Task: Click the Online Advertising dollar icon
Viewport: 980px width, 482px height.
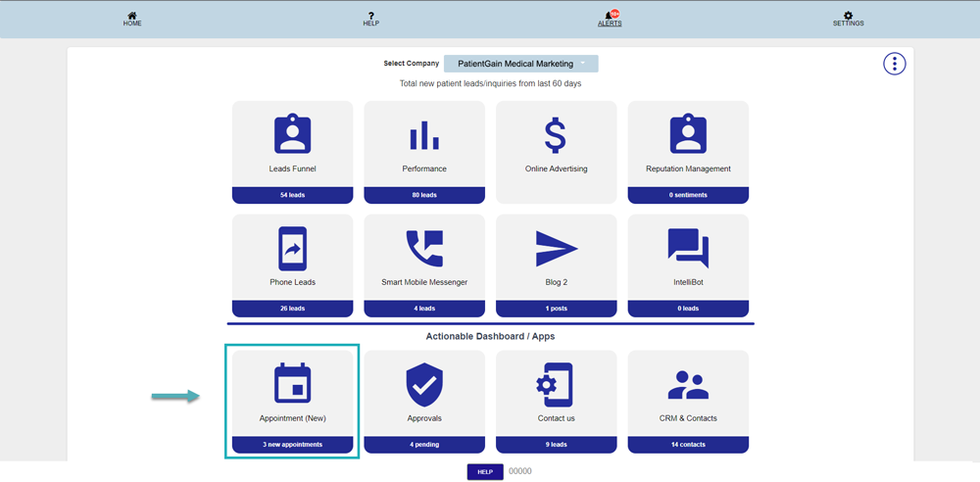Action: point(556,135)
